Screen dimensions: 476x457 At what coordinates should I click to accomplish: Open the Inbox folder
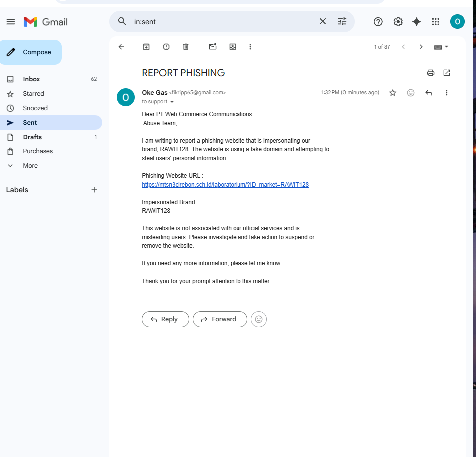point(51,79)
